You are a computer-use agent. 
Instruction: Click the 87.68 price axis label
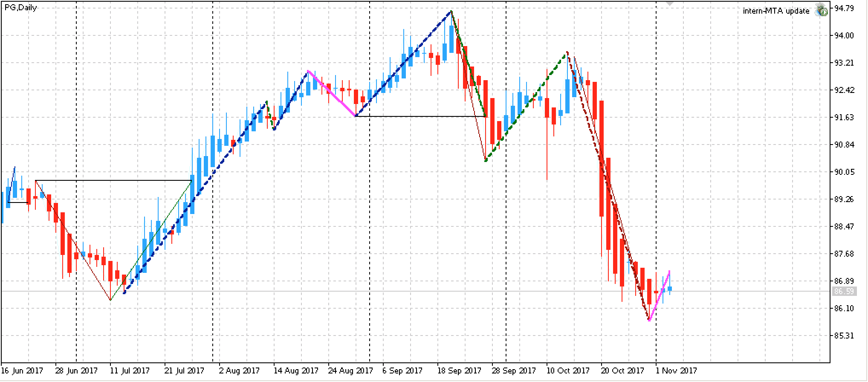844,254
